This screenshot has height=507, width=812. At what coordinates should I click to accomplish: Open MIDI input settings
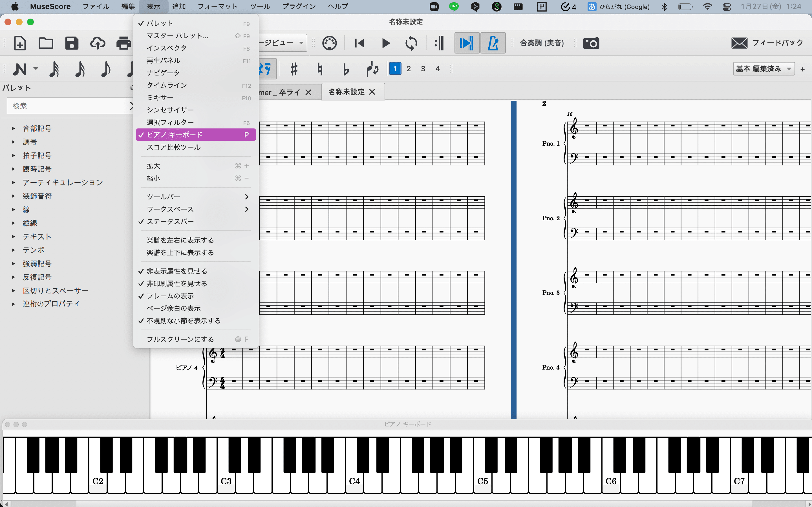329,43
